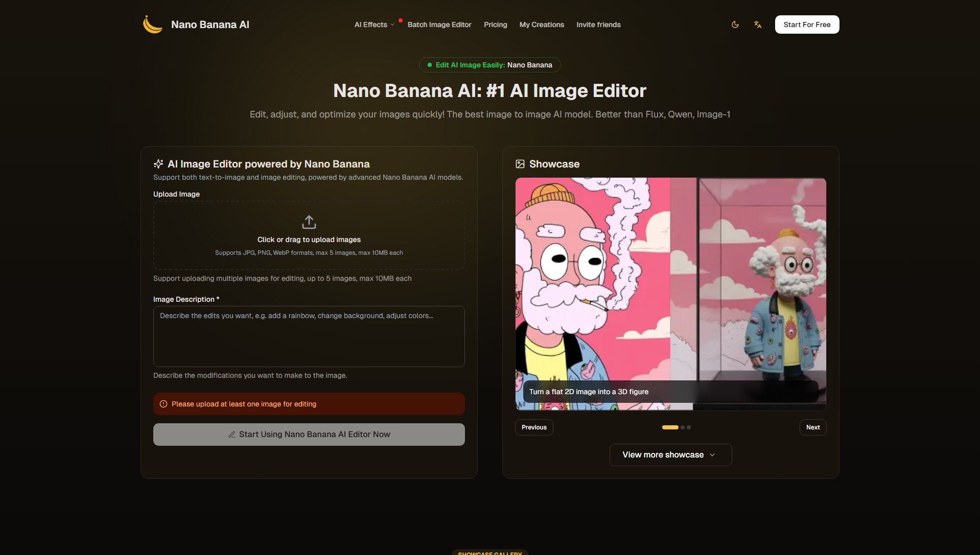Focus the Image Description text field
This screenshot has width=980, height=555.
click(x=309, y=336)
